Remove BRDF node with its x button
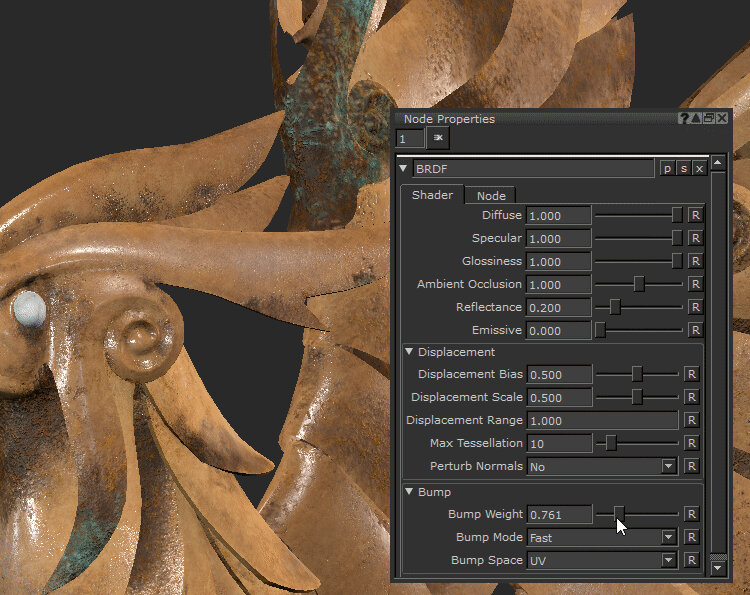The width and height of the screenshot is (750, 595). click(699, 169)
